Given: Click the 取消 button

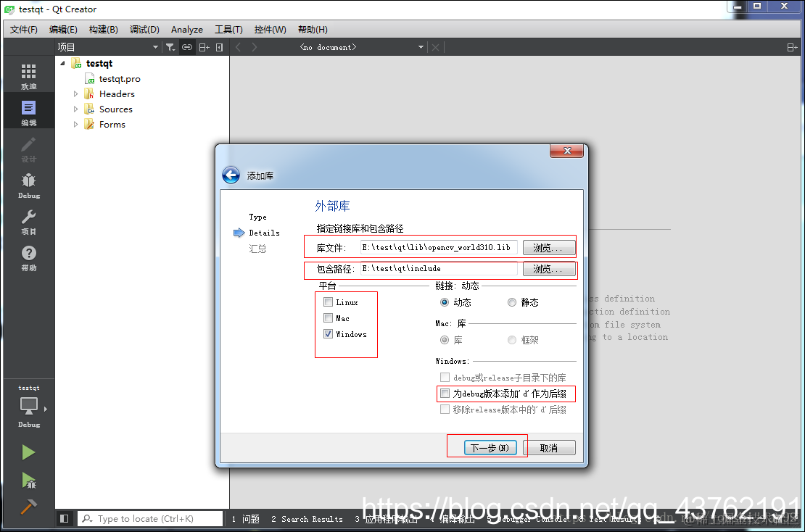Looking at the screenshot, I should [549, 448].
